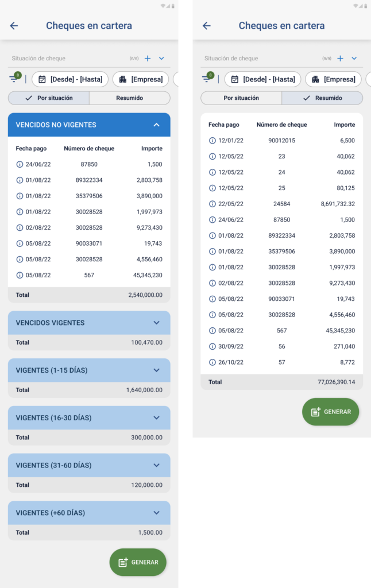Tap the back arrow on the left screen

14,26
